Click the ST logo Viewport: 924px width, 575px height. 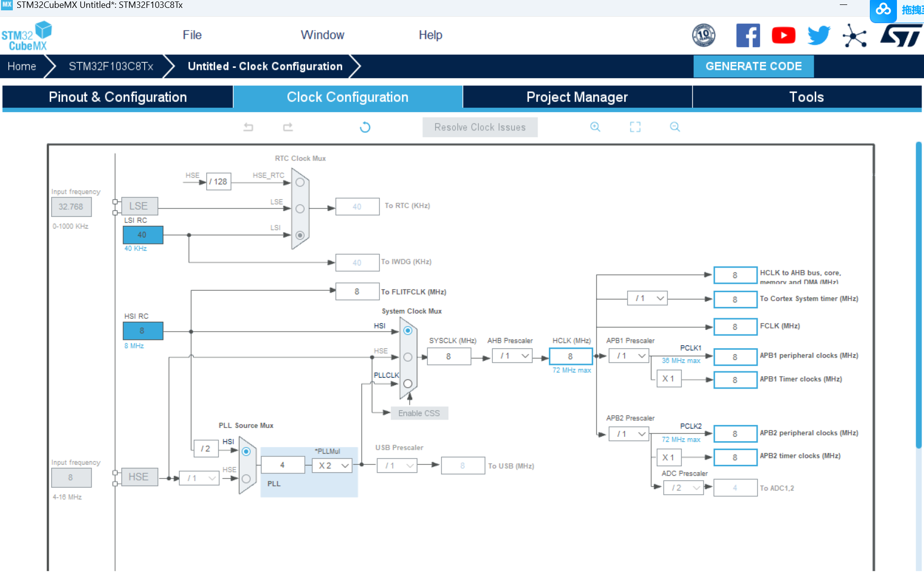click(x=901, y=35)
